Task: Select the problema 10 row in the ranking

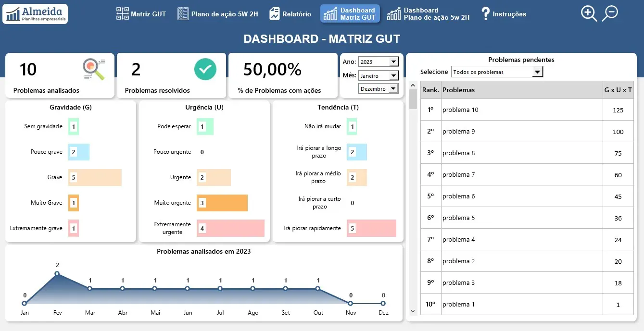Action: coord(527,110)
